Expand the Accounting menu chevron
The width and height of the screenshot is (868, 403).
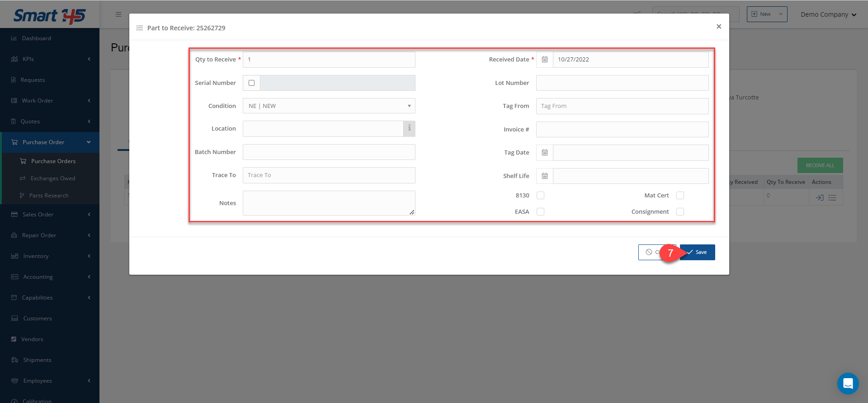[89, 277]
